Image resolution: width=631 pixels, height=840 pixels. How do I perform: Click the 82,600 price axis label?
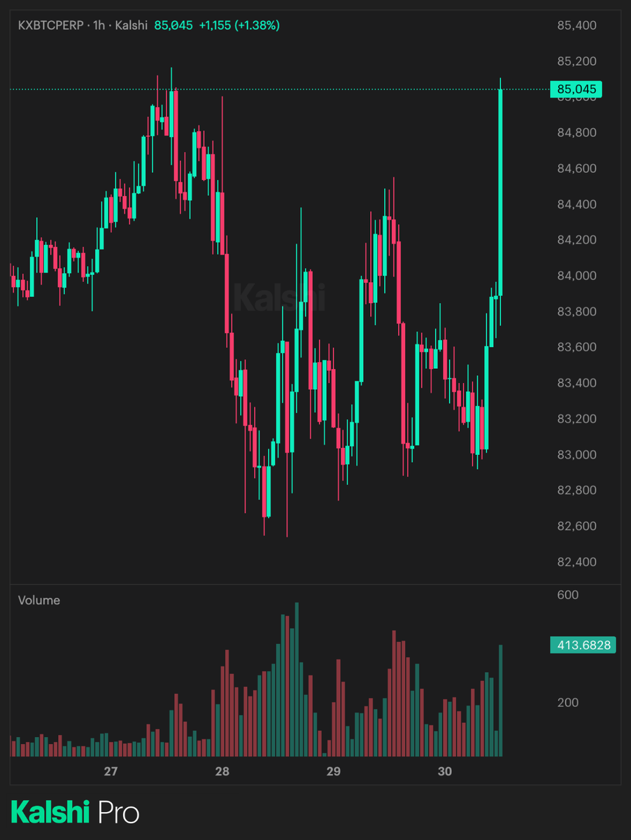[x=577, y=526]
